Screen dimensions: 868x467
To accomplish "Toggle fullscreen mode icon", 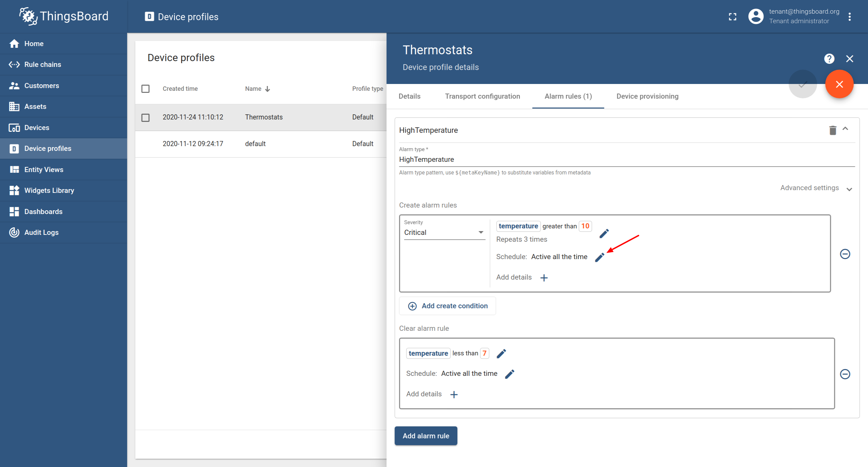I will click(732, 17).
